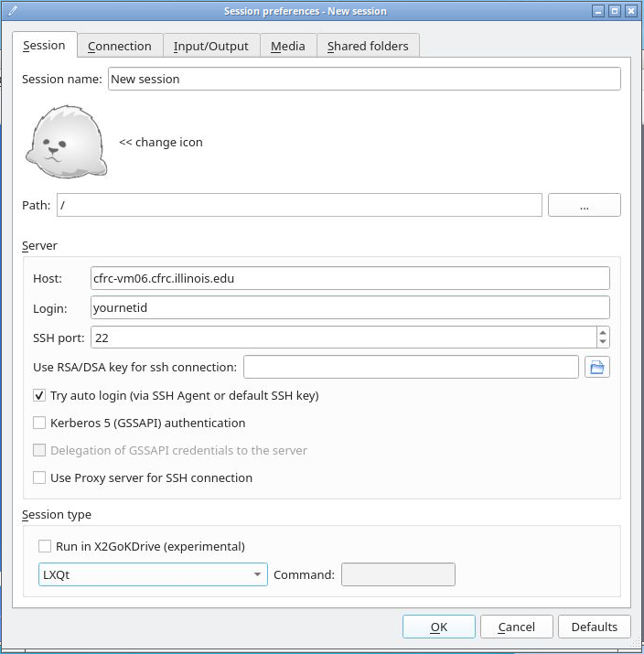Click the seal session icon image
The height and width of the screenshot is (654, 644).
pos(66,142)
